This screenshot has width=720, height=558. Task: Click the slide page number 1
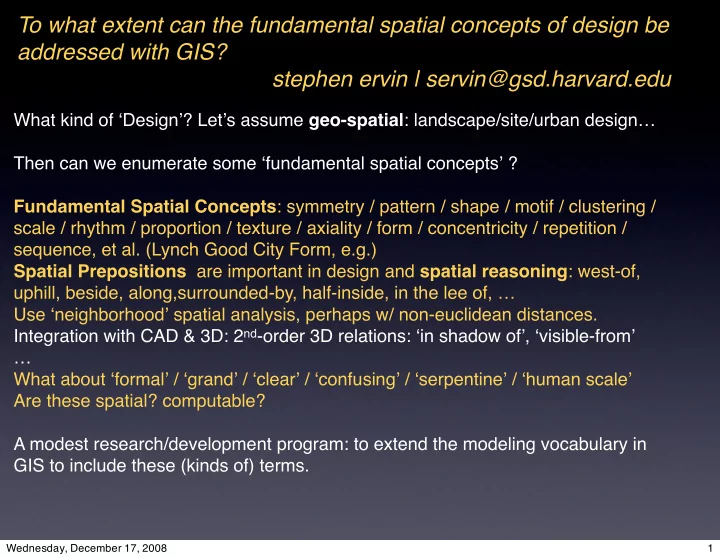(x=710, y=548)
